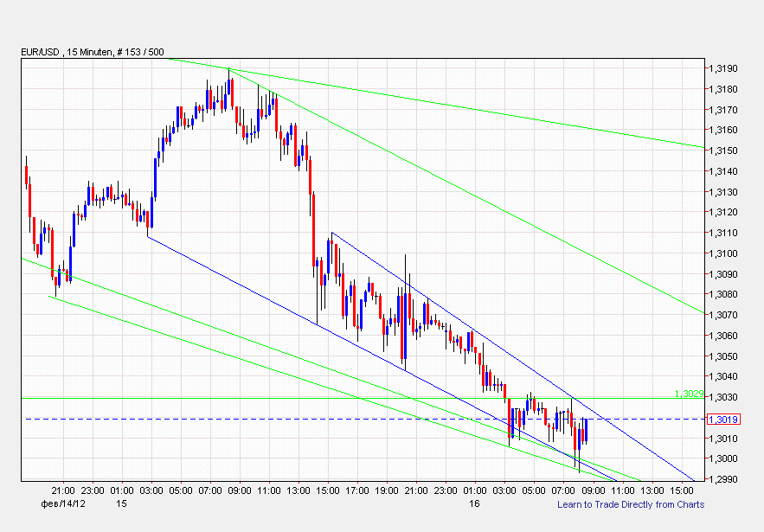Open the Learn to Trade Directly from Charts link
This screenshot has height=532, width=764.
point(631,504)
